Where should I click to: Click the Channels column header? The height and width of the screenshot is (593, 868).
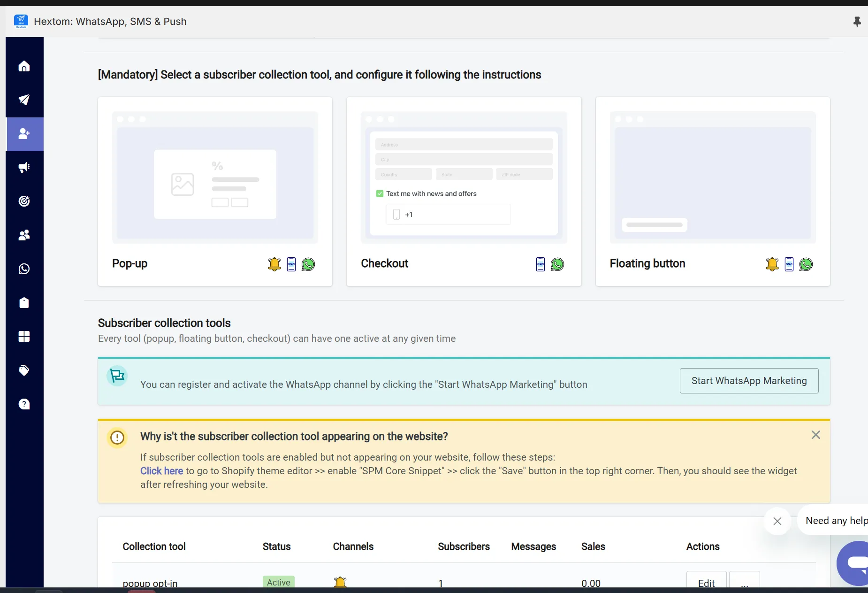353,547
